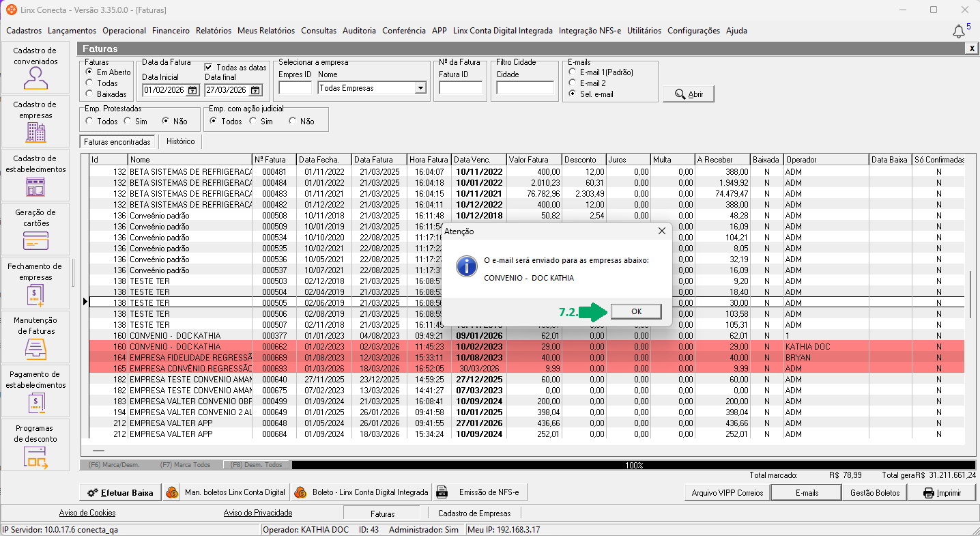Switch to Faturas encontradas tab
This screenshot has height=536, width=980.
[x=117, y=142]
